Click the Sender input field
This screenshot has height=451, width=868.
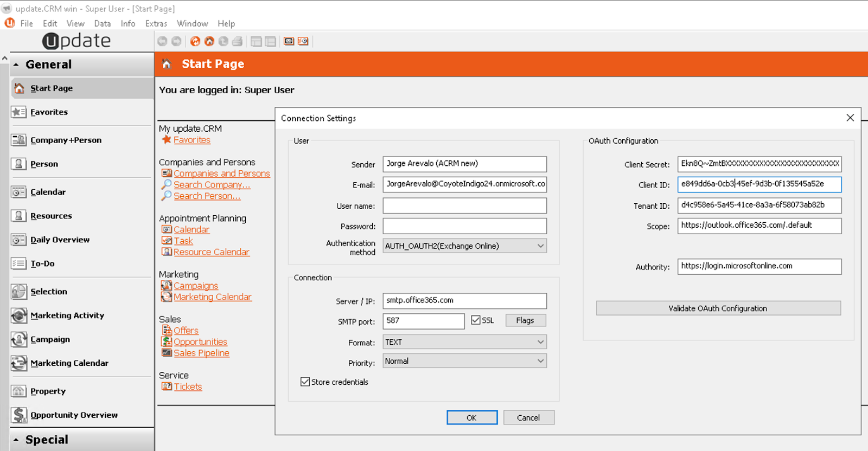point(465,164)
